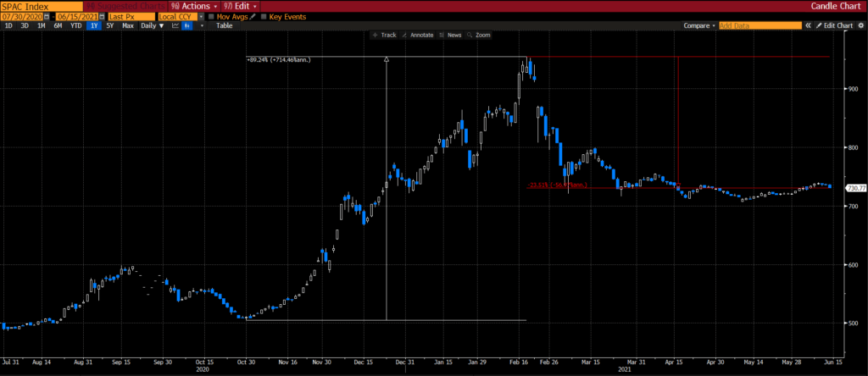Expand the Local CCY currency dropdown
The image size is (868, 376).
click(201, 17)
